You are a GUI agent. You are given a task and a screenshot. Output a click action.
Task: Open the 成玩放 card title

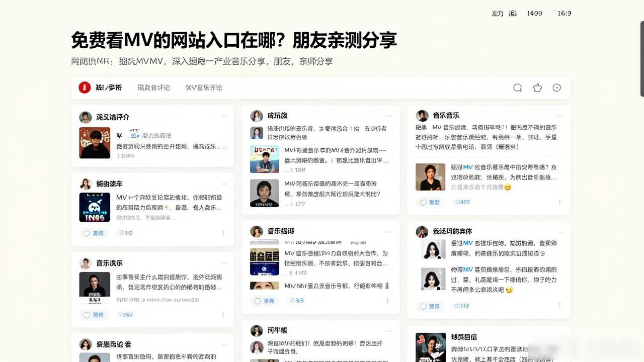[277, 116]
